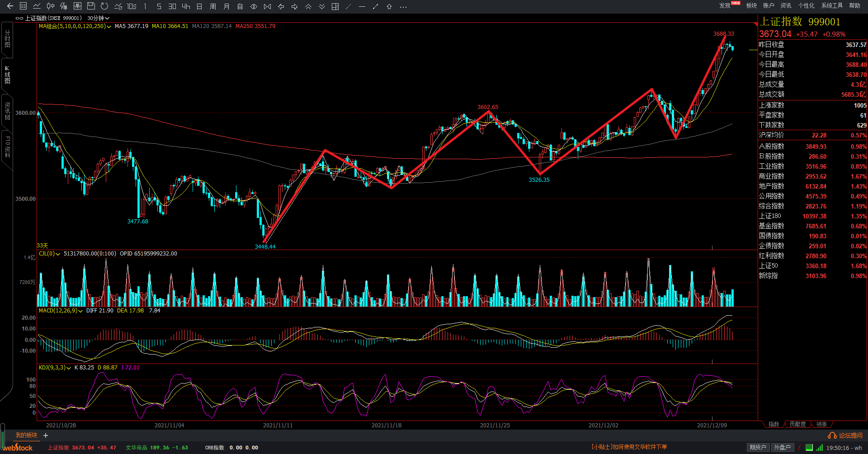
Task: Open the 系统工具 menu
Action: [832, 5]
